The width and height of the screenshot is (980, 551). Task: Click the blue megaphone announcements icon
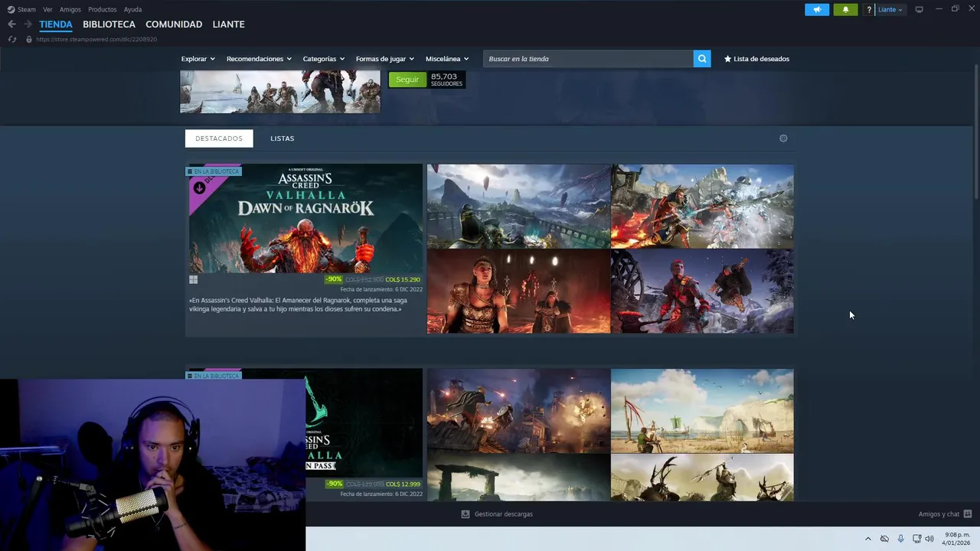(x=817, y=9)
